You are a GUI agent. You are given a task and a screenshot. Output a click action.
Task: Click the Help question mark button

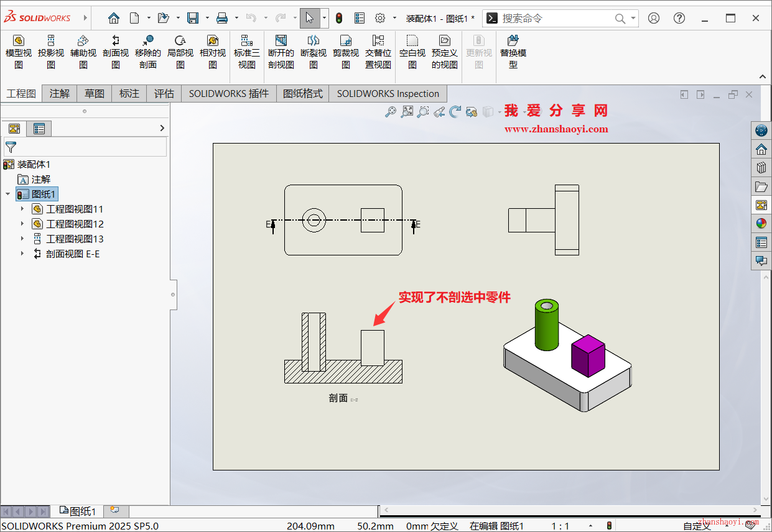click(x=679, y=18)
